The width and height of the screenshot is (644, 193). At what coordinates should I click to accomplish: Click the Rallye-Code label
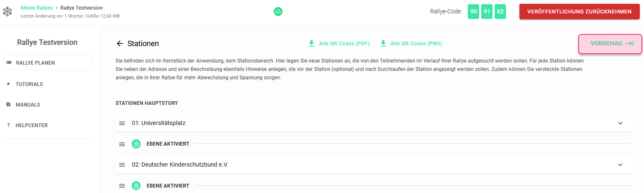pyautogui.click(x=446, y=12)
